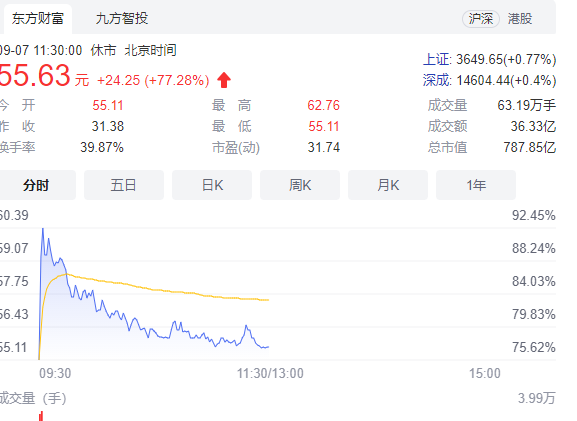Image resolution: width=577 pixels, height=421 pixels.
Task: Click the 11:30/13:00 time axis label
Action: point(270,373)
